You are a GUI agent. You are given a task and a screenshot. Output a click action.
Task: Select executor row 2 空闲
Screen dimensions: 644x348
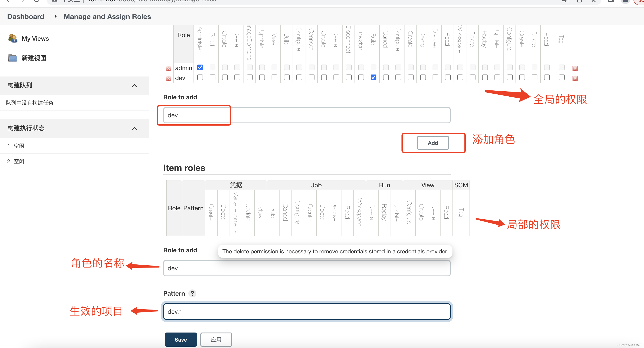click(x=74, y=161)
